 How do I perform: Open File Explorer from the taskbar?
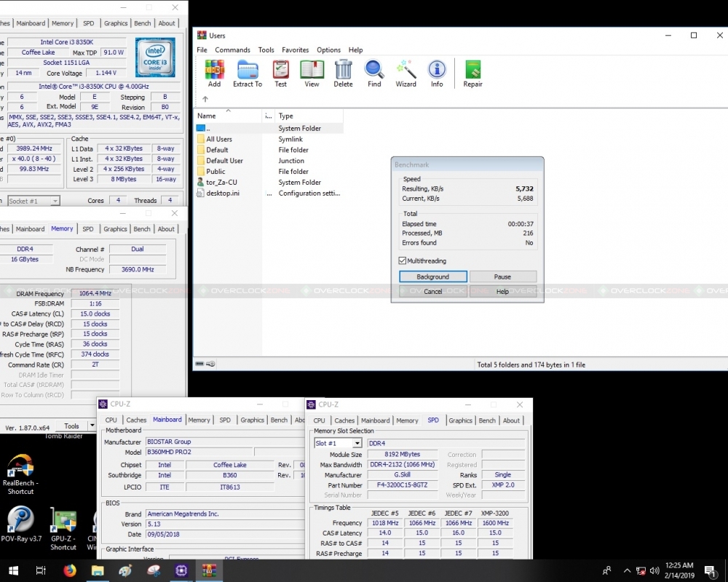point(98,570)
